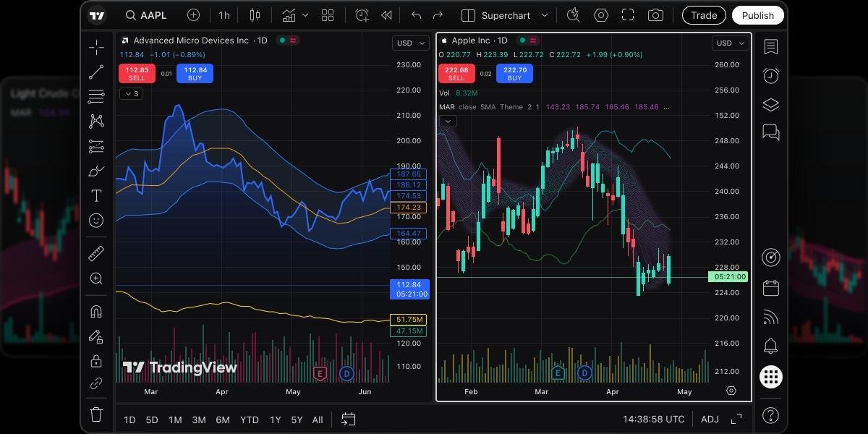This screenshot has width=868, height=434.
Task: Click the Trade button
Action: point(704,15)
